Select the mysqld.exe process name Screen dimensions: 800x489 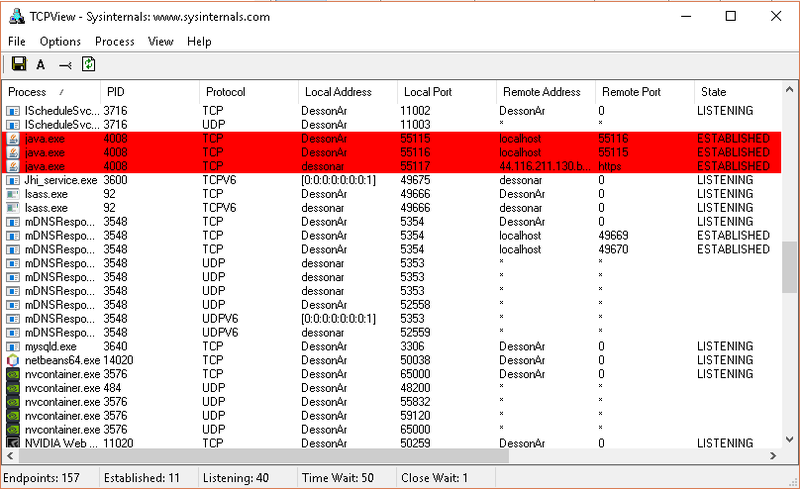pyautogui.click(x=51, y=346)
